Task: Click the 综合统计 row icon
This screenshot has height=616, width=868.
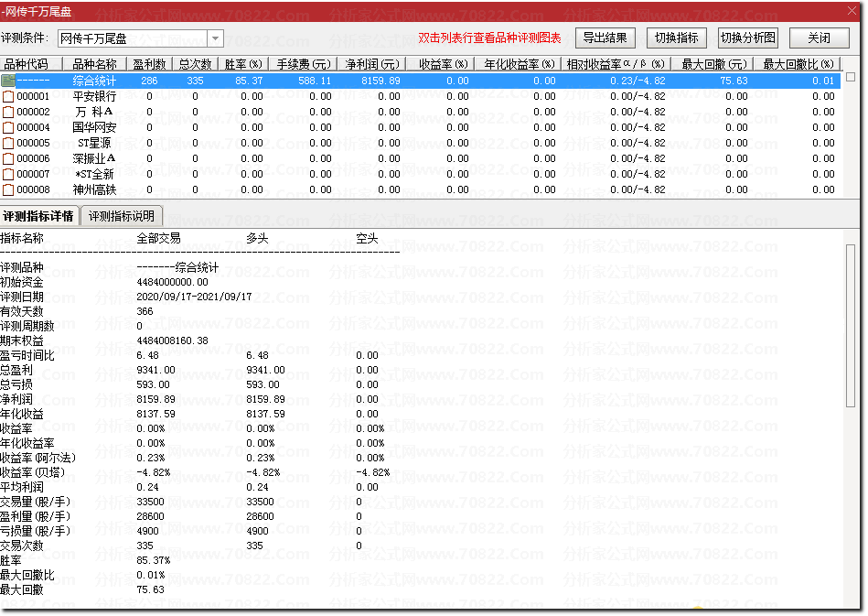Action: tap(7, 81)
